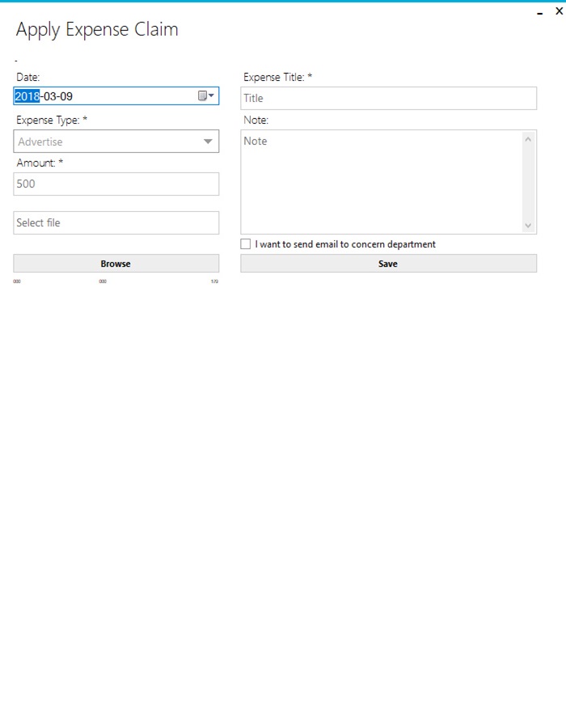This screenshot has height=728, width=566.
Task: Click Note scrollbar down arrow
Action: (x=528, y=226)
